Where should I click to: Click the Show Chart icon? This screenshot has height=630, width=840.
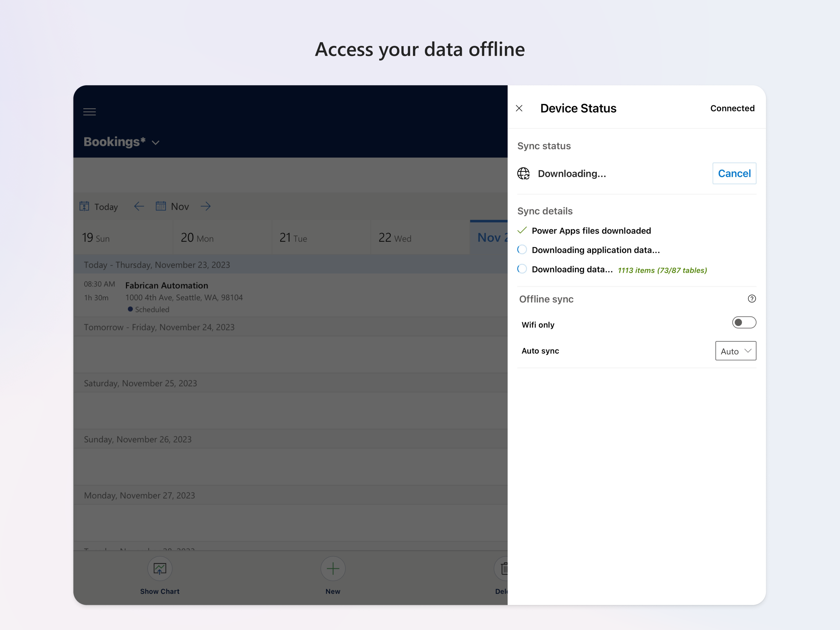[x=160, y=568]
